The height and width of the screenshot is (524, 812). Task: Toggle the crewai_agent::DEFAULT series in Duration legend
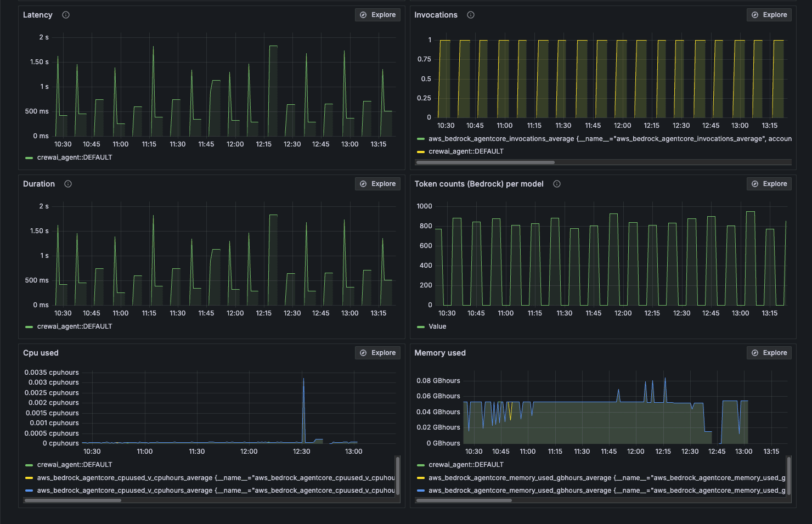pyautogui.click(x=75, y=326)
